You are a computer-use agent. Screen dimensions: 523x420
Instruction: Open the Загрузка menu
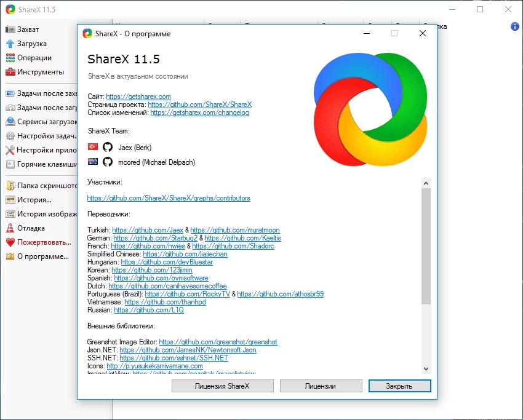(31, 44)
